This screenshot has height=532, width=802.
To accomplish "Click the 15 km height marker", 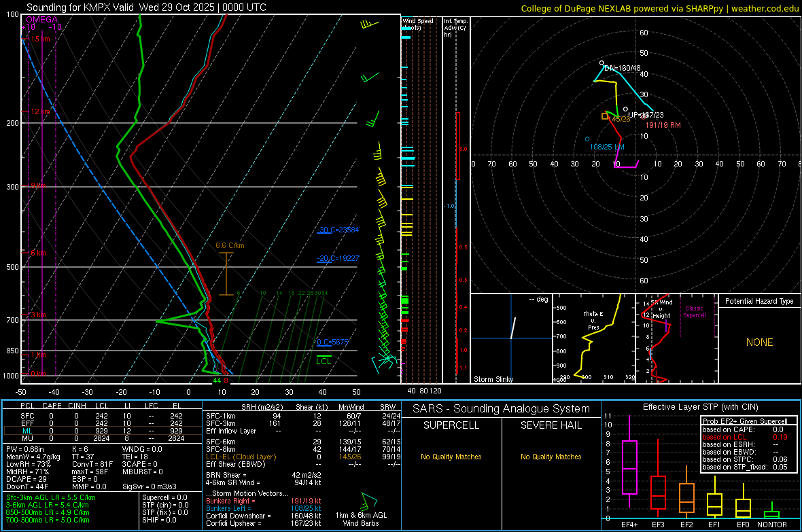I will 41,39.
